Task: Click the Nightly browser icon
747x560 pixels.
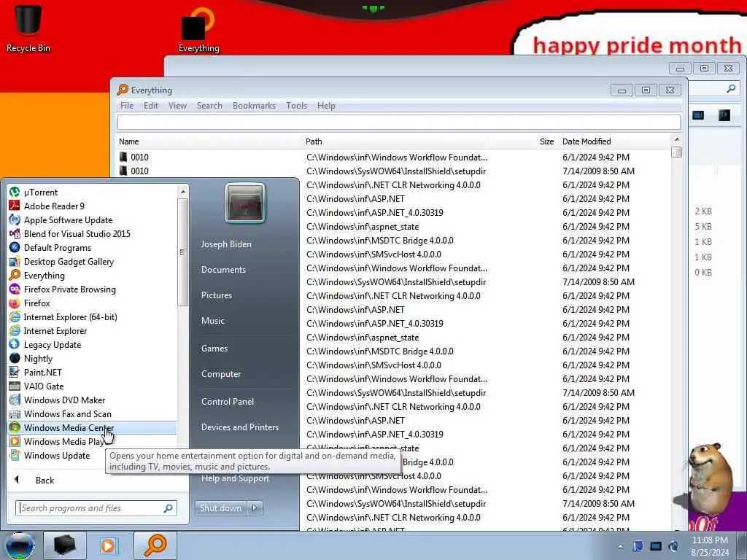Action: pos(15,358)
